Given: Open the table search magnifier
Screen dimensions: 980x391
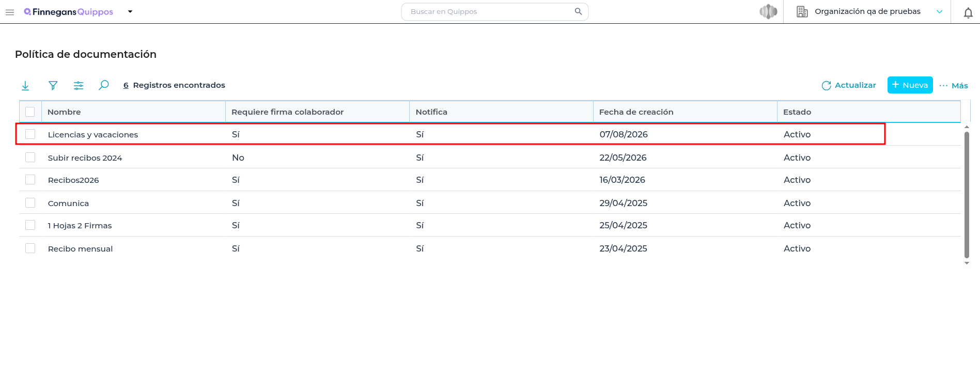Looking at the screenshot, I should pyautogui.click(x=104, y=85).
